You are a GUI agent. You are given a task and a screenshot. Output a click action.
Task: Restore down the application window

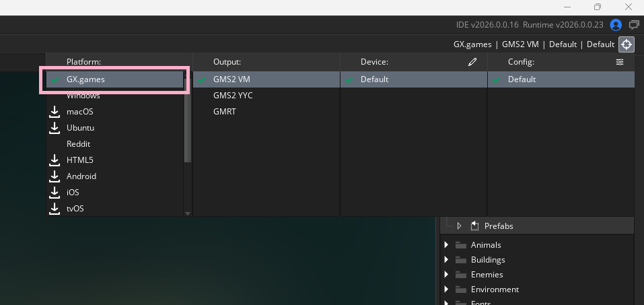click(x=598, y=7)
